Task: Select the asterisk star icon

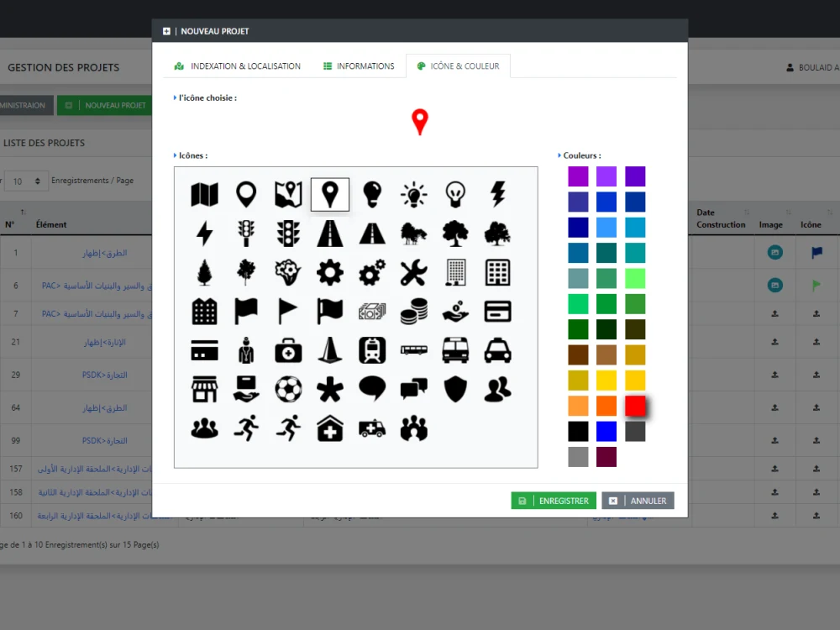Action: point(330,390)
